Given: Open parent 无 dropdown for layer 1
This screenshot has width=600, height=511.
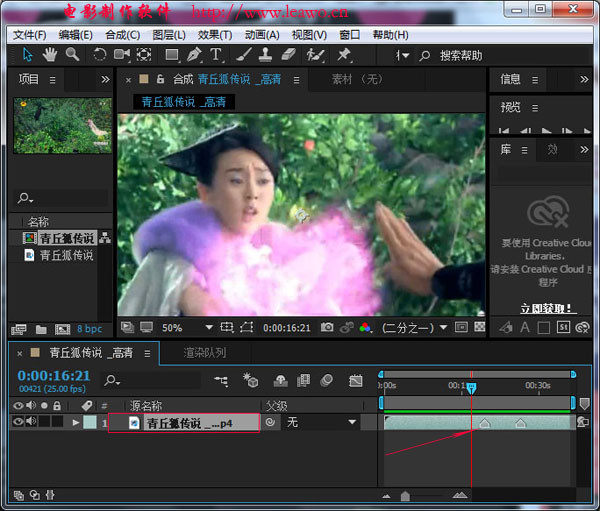Looking at the screenshot, I should (321, 422).
